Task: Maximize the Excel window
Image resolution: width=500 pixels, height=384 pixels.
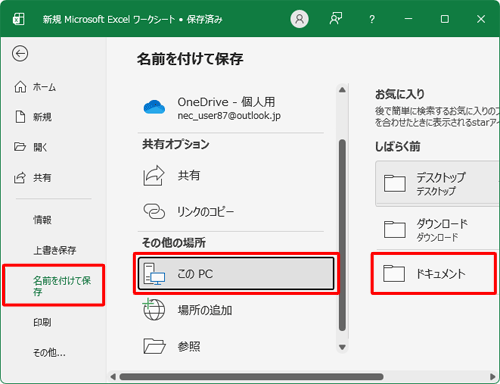Action: (x=445, y=19)
